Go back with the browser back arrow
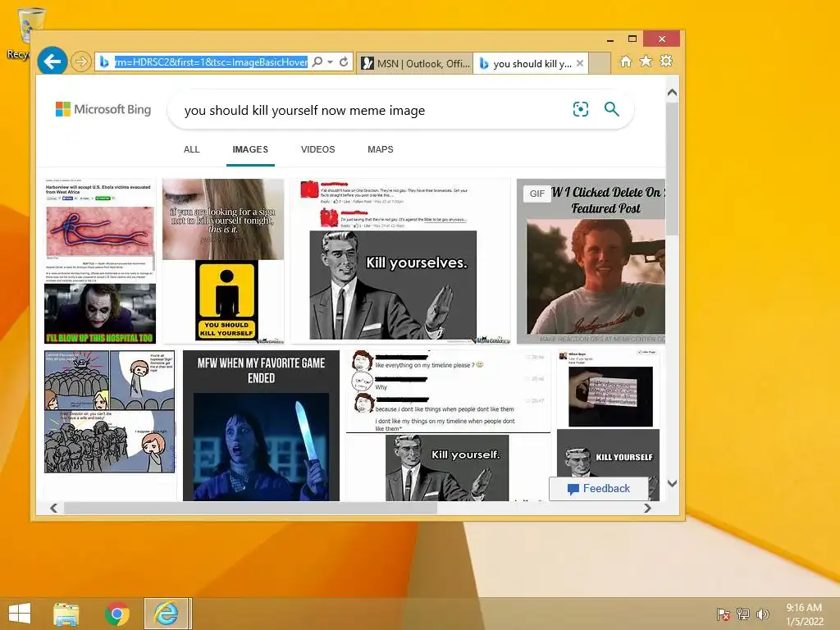The image size is (840, 630). 52,62
